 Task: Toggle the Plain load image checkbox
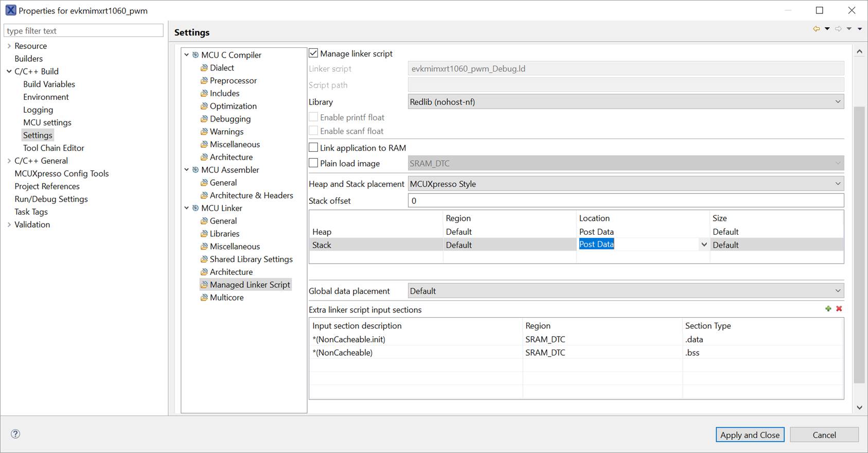pyautogui.click(x=313, y=163)
